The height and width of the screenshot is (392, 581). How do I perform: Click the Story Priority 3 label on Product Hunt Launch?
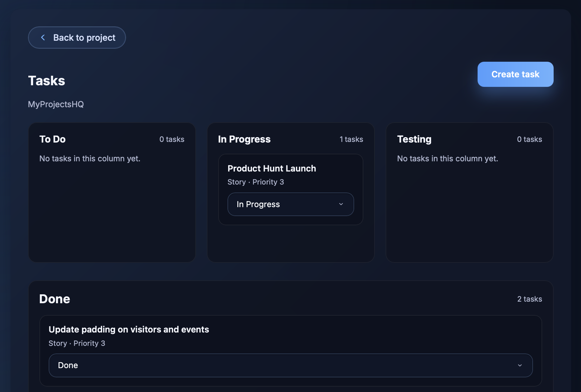point(255,182)
